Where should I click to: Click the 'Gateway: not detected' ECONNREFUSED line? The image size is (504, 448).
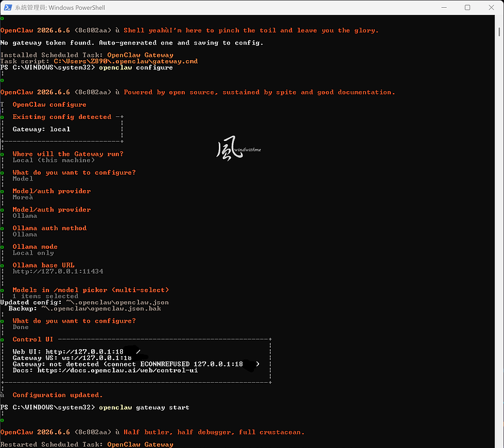pos(136,364)
